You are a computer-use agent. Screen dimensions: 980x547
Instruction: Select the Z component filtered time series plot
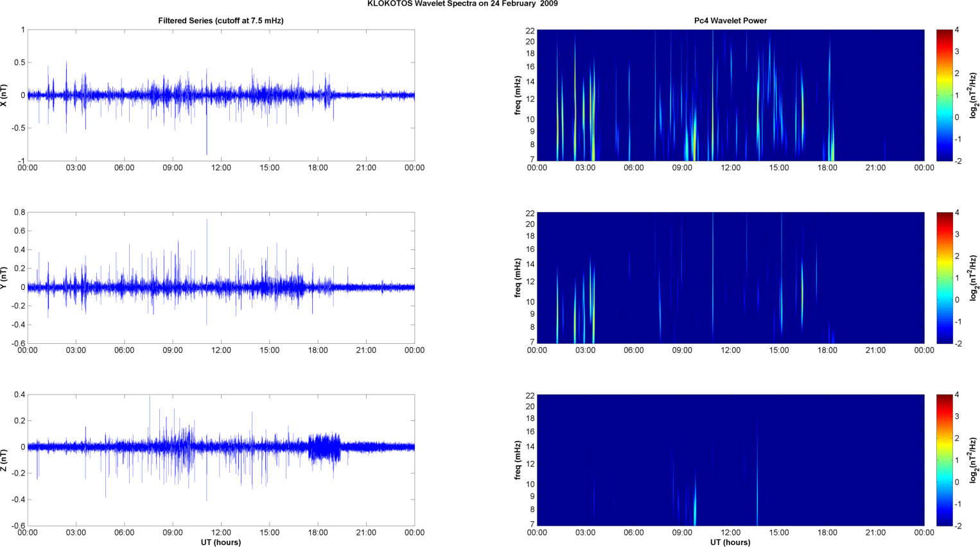[x=221, y=460]
